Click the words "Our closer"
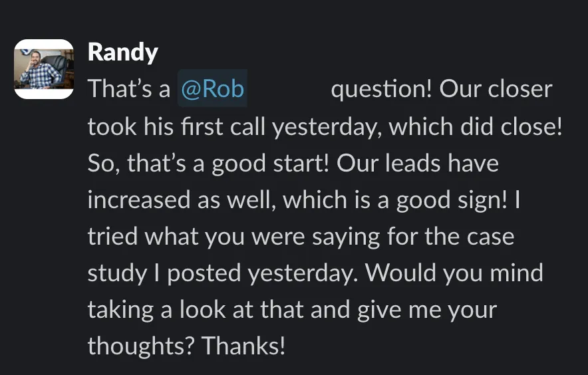The height and width of the screenshot is (375, 588). (x=496, y=89)
